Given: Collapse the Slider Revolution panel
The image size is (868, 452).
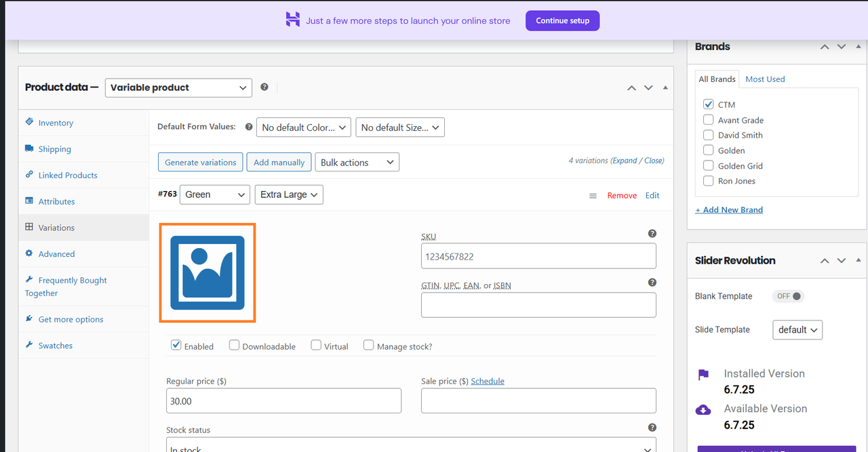Looking at the screenshot, I should 859,261.
